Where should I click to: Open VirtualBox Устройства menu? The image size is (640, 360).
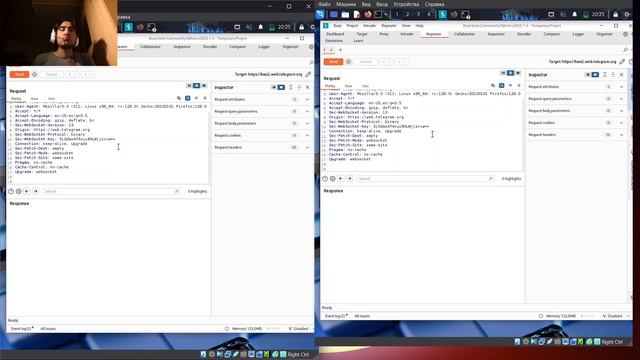(406, 4)
